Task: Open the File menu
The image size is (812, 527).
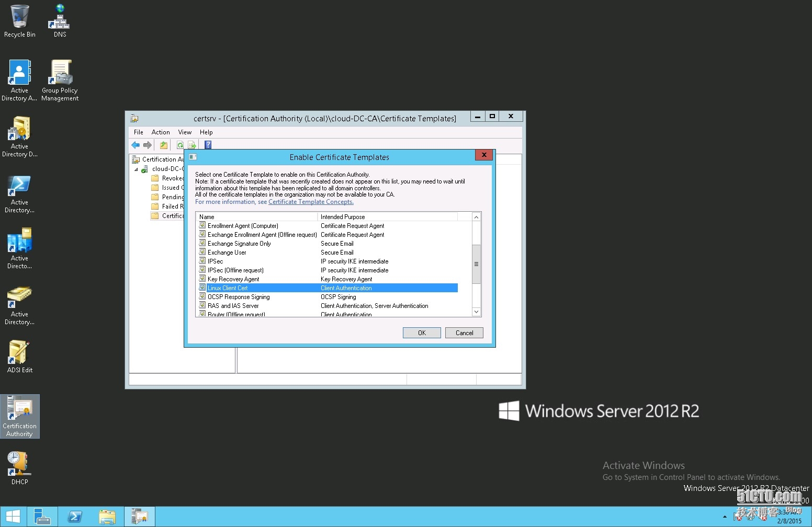Action: click(x=139, y=132)
